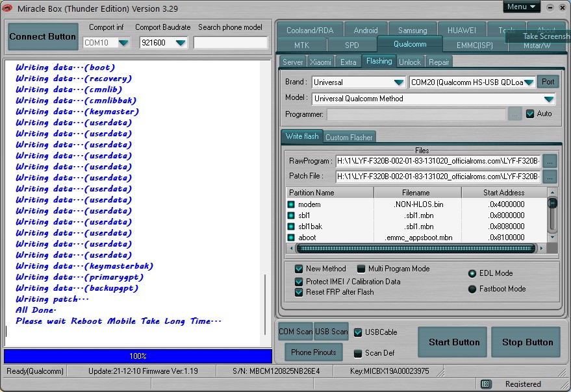Toggle the sbl1 partition checkbox

[291, 215]
